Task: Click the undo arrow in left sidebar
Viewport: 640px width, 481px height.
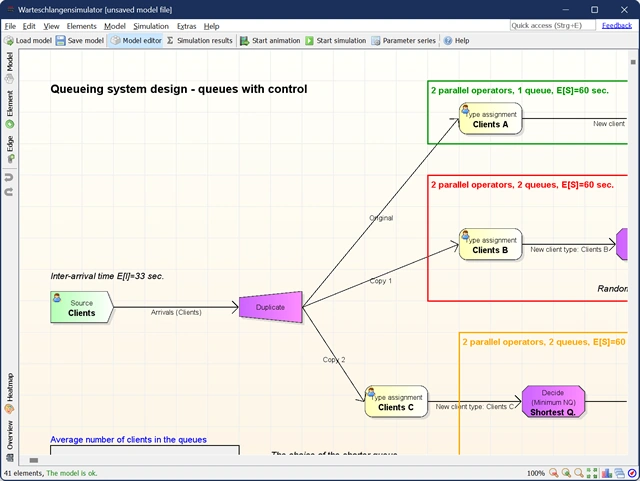Action: coord(10,174)
